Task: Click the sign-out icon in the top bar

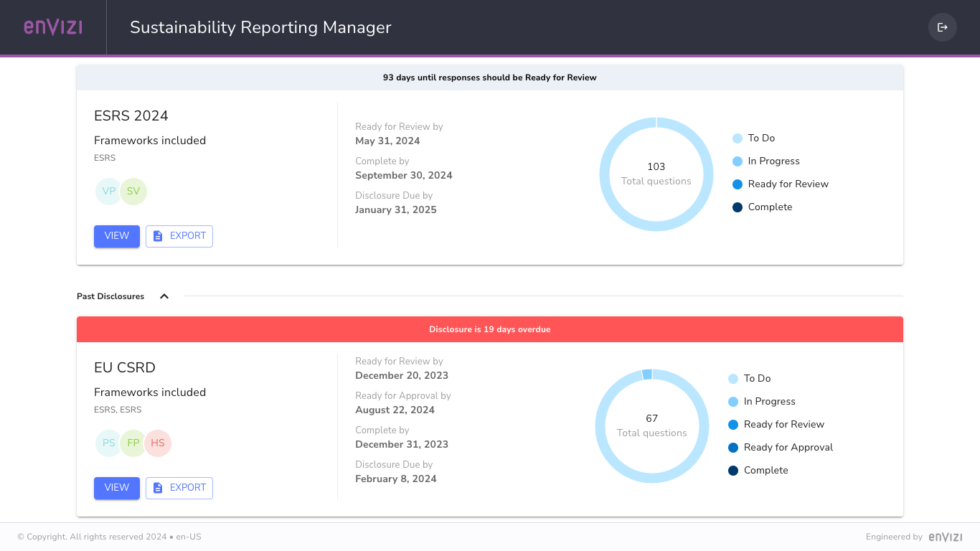Action: 942,27
